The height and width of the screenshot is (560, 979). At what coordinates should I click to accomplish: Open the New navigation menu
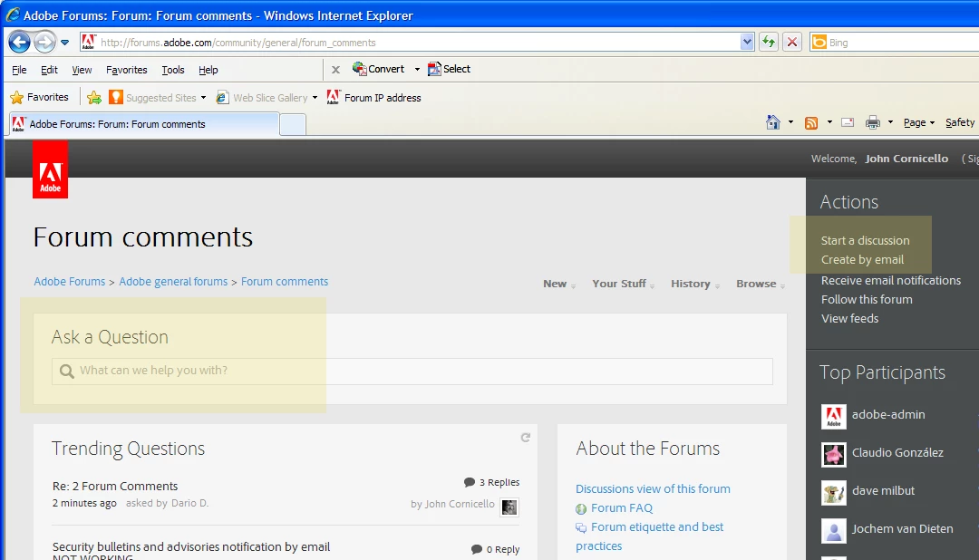coord(558,284)
